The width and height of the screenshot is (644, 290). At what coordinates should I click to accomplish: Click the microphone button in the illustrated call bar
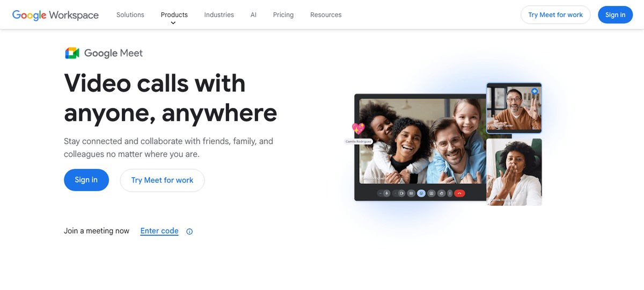click(x=386, y=193)
